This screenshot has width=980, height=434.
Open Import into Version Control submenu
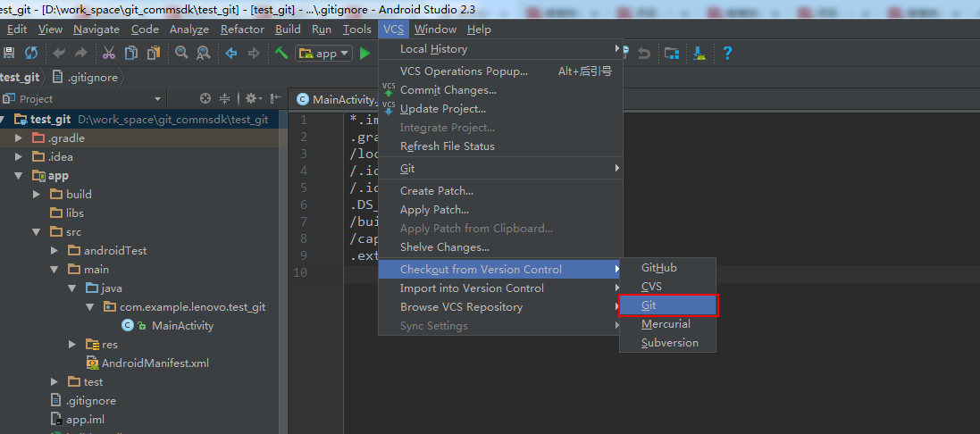click(x=500, y=288)
